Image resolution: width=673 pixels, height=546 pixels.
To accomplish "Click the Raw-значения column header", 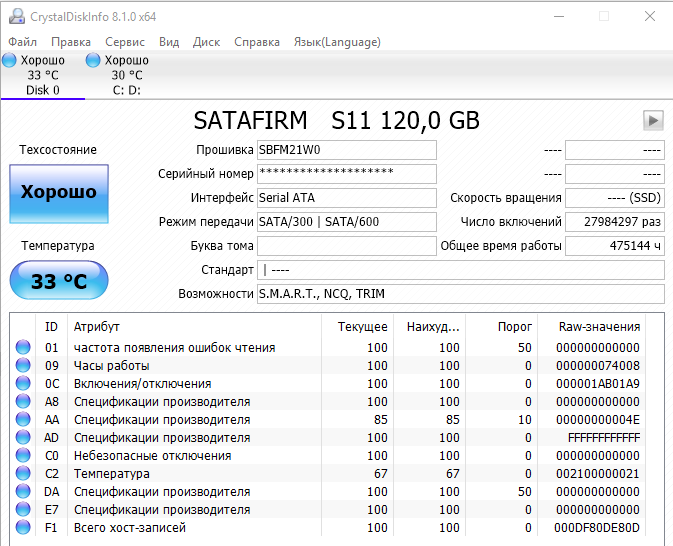I will point(601,327).
